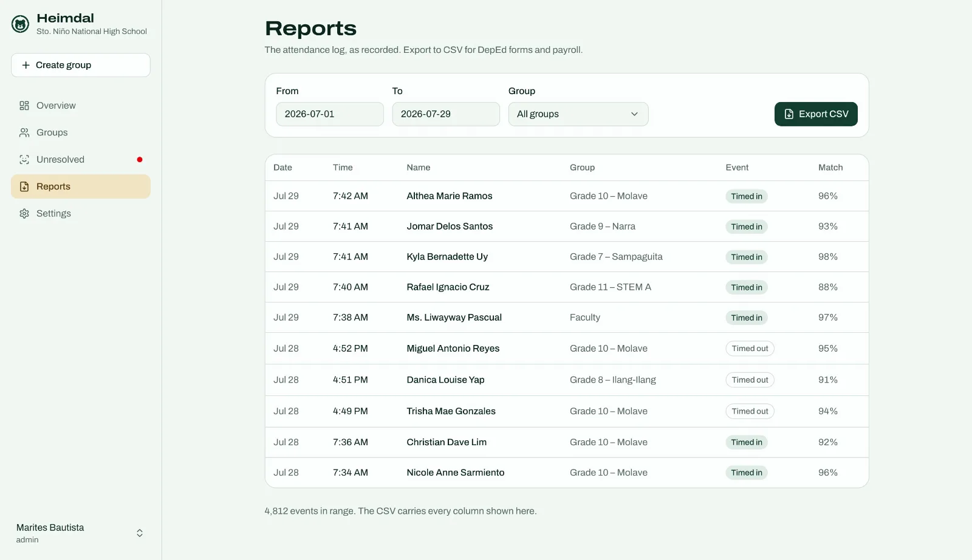Click the Timed out badge for Danica Louise Yap
The width and height of the screenshot is (972, 560).
click(750, 380)
